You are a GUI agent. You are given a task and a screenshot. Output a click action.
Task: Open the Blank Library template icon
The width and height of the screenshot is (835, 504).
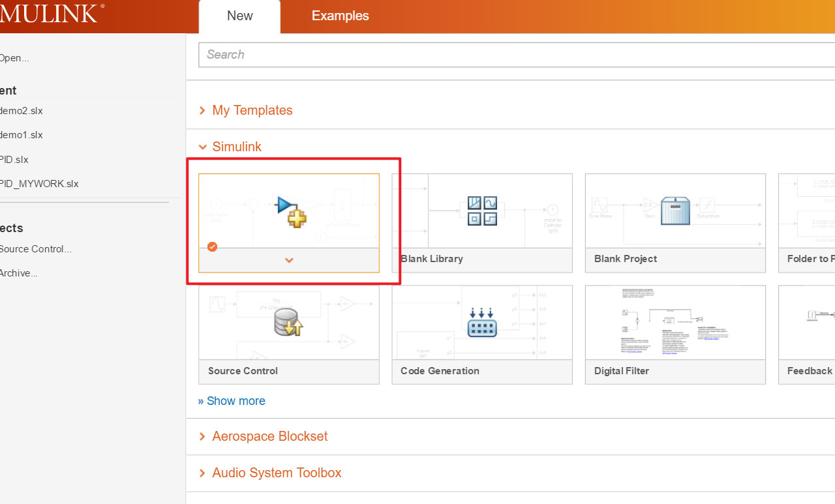(482, 211)
